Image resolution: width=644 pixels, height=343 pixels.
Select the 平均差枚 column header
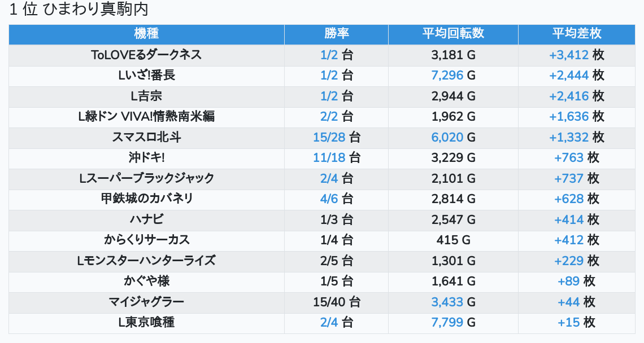[x=577, y=34]
